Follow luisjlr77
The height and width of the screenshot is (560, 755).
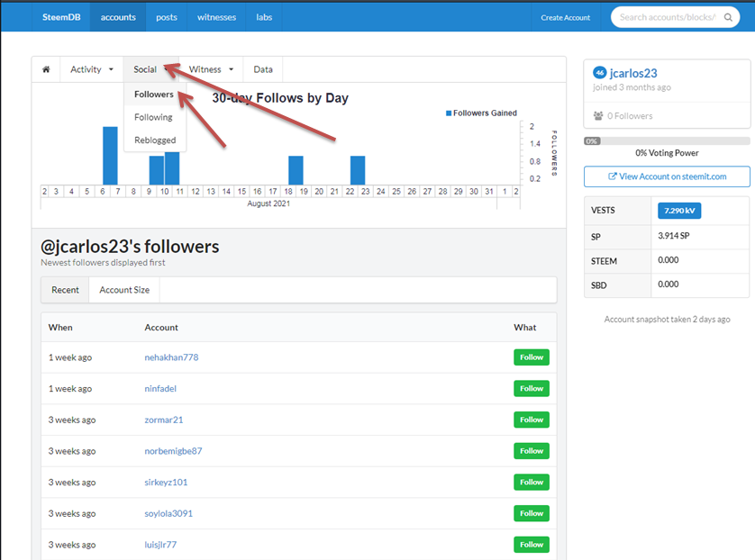click(x=532, y=545)
